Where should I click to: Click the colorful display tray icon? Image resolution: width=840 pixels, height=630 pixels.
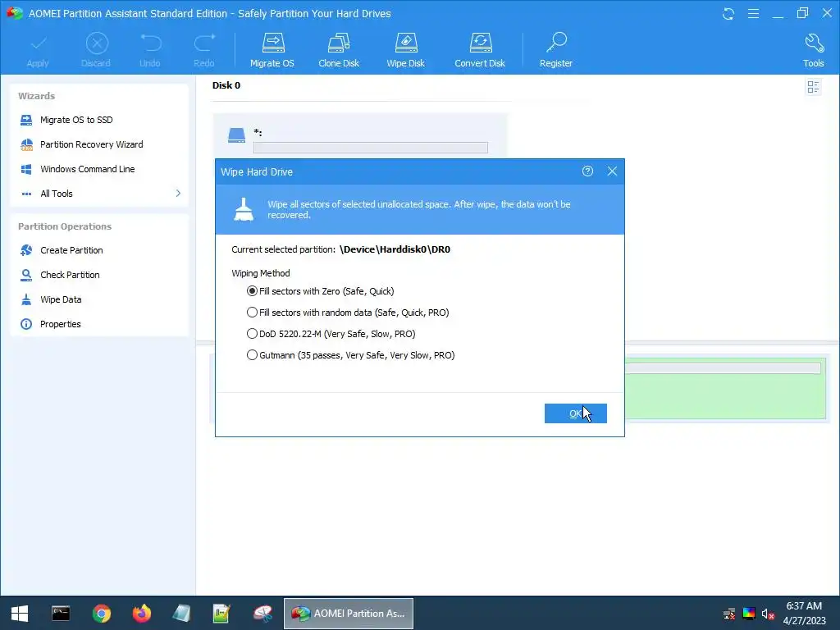[749, 614]
